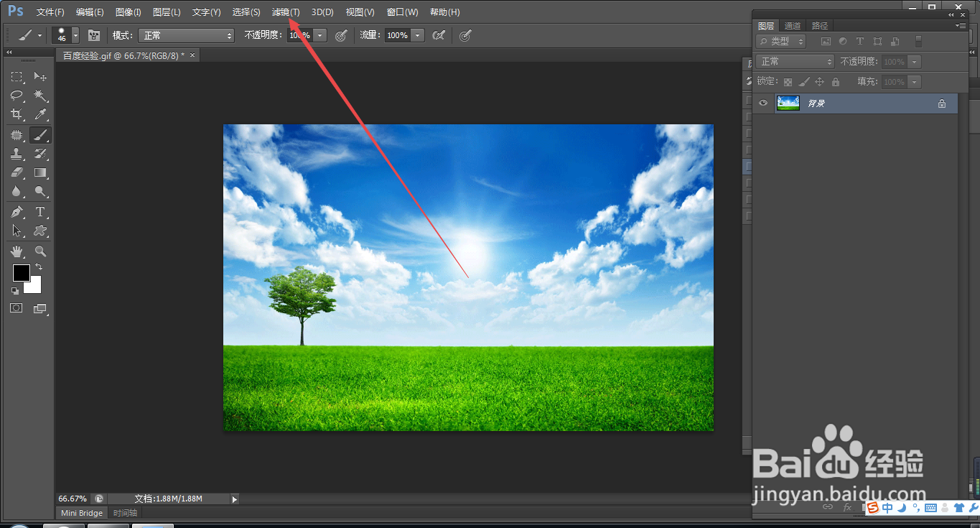The width and height of the screenshot is (980, 528).
Task: Reset default foreground and background colors
Action: coord(14,290)
